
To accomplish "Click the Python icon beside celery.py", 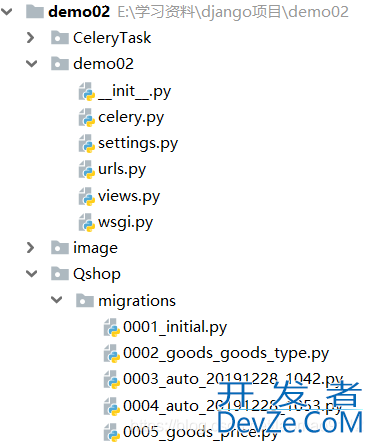I will [87, 118].
